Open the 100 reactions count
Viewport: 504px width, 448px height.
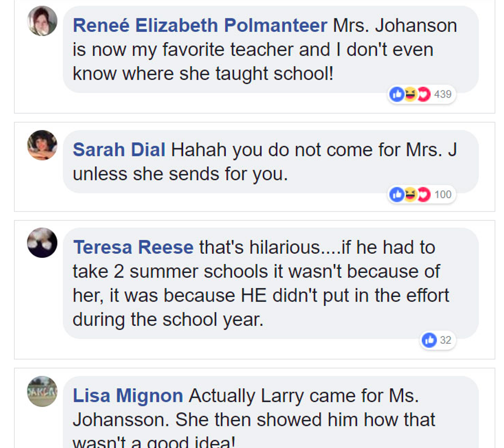point(443,194)
